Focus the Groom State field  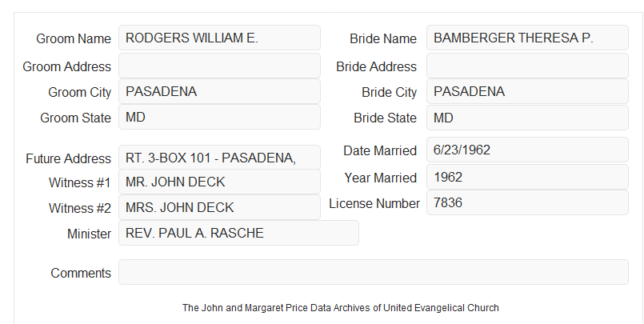(219, 117)
